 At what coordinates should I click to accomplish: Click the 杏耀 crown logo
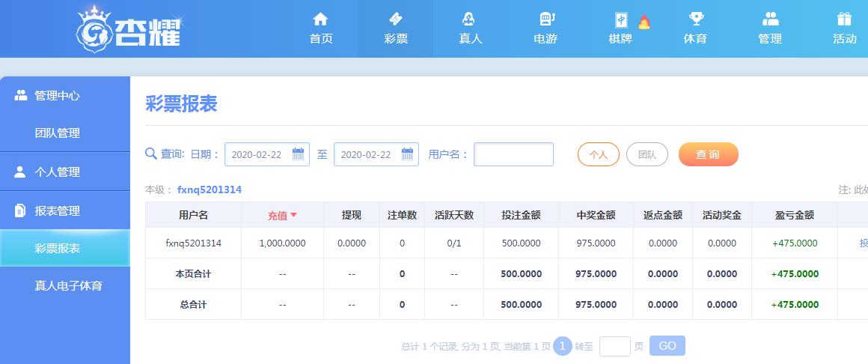129,28
